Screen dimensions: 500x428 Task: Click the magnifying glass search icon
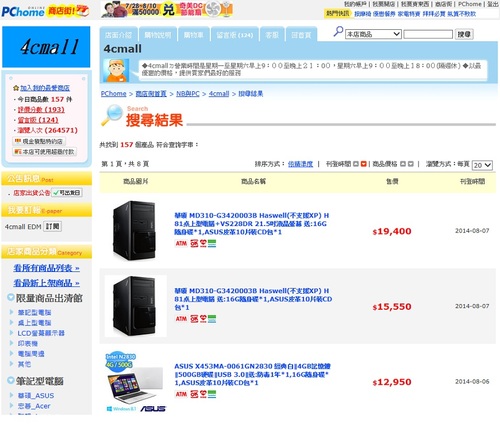tap(338, 32)
